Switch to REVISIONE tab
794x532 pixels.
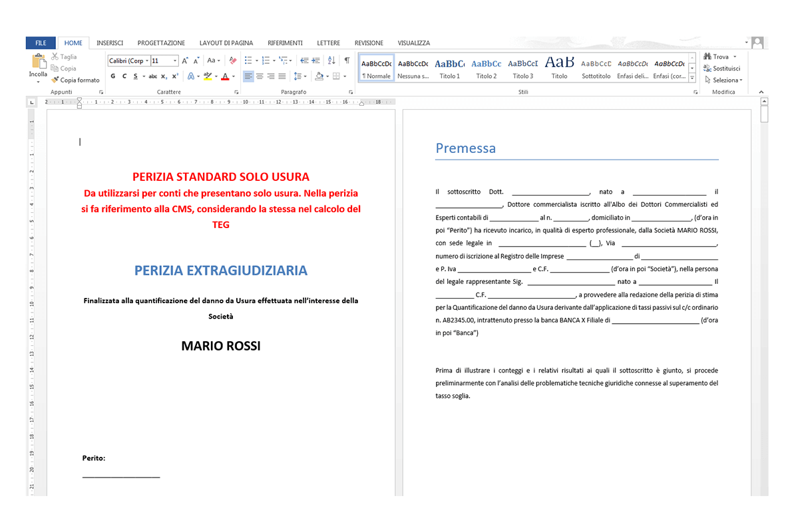pos(369,43)
